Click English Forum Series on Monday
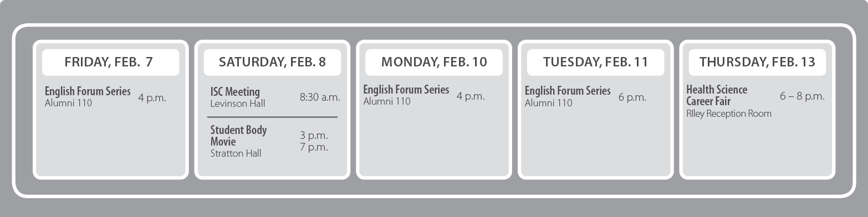 pyautogui.click(x=406, y=90)
